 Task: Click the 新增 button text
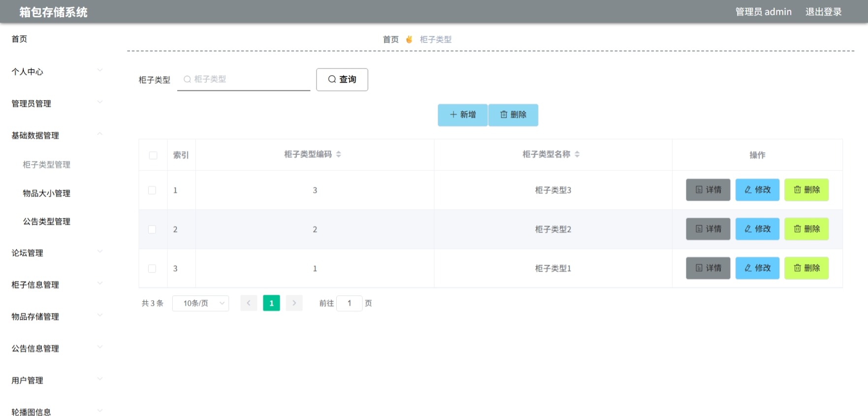468,114
